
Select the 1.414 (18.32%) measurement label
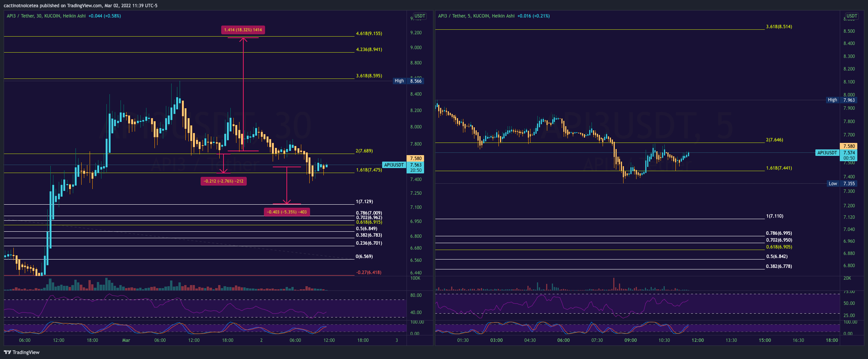(x=243, y=30)
